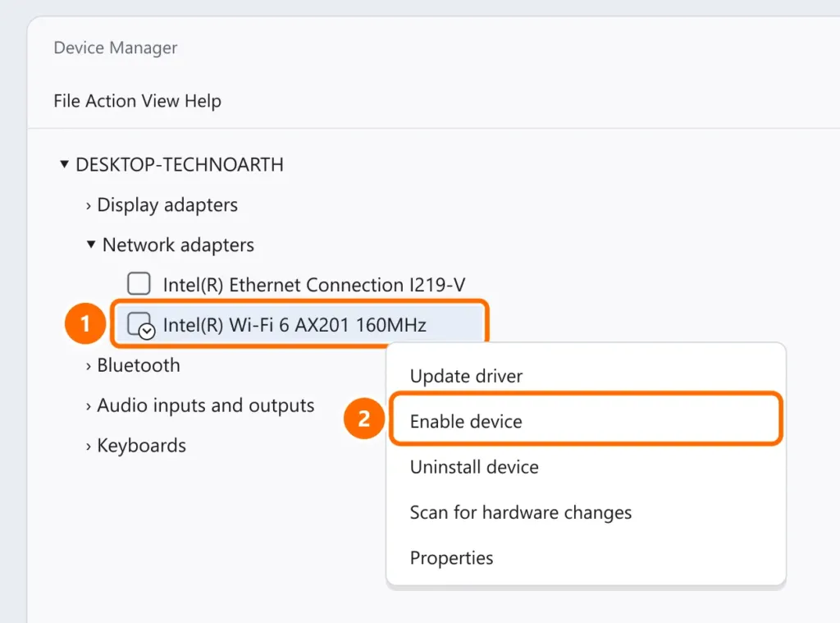Select Audio inputs and outputs label
Viewport: 840px width, 623px height.
(x=205, y=405)
